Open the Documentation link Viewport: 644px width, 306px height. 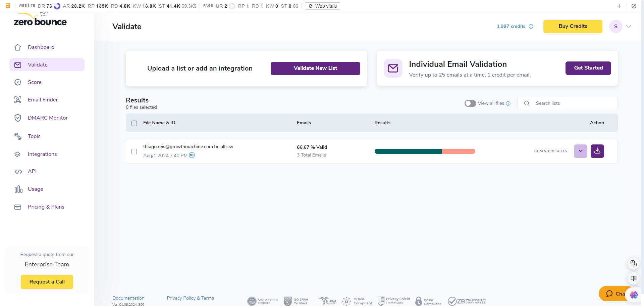128,298
